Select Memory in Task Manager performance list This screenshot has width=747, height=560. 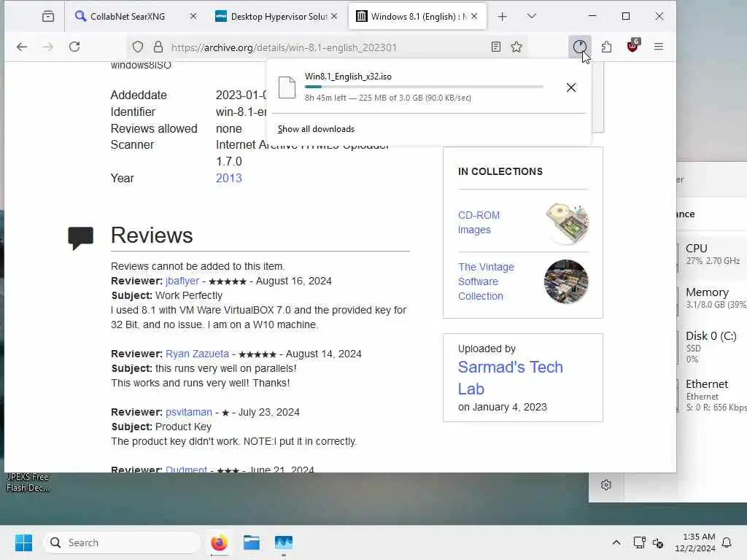[712, 298]
